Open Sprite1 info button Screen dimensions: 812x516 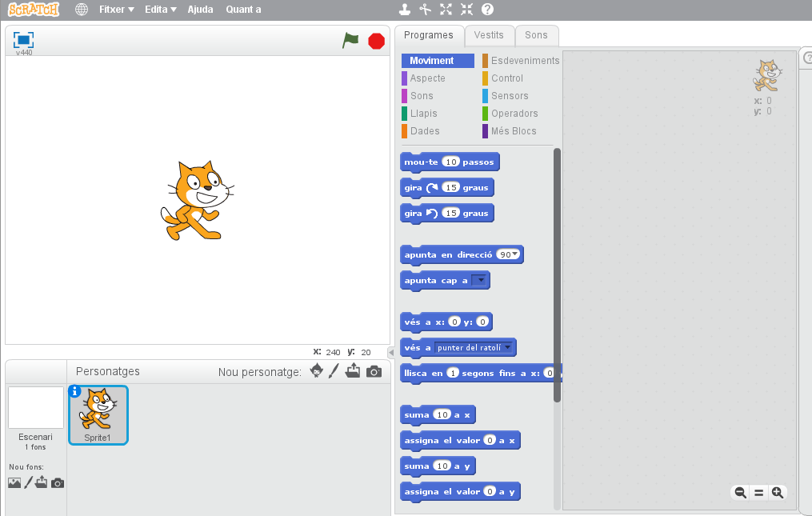pos(74,391)
